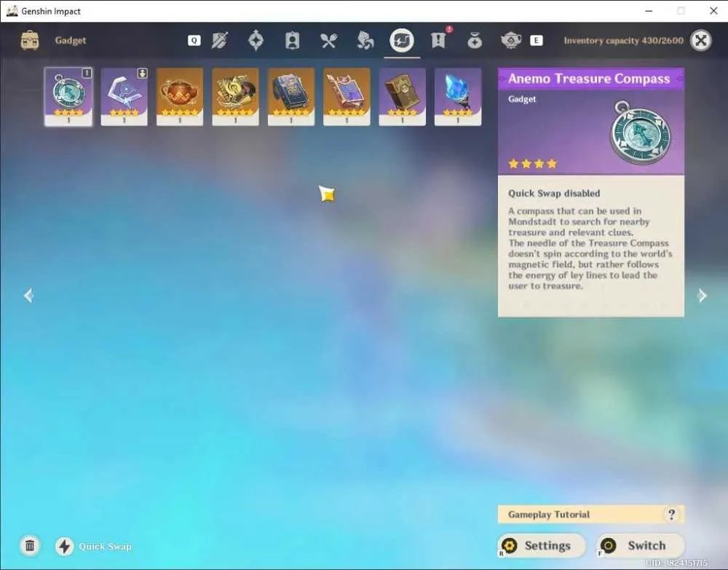The height and width of the screenshot is (570, 728).
Task: Click the trash can discard icon
Action: pos(30,545)
